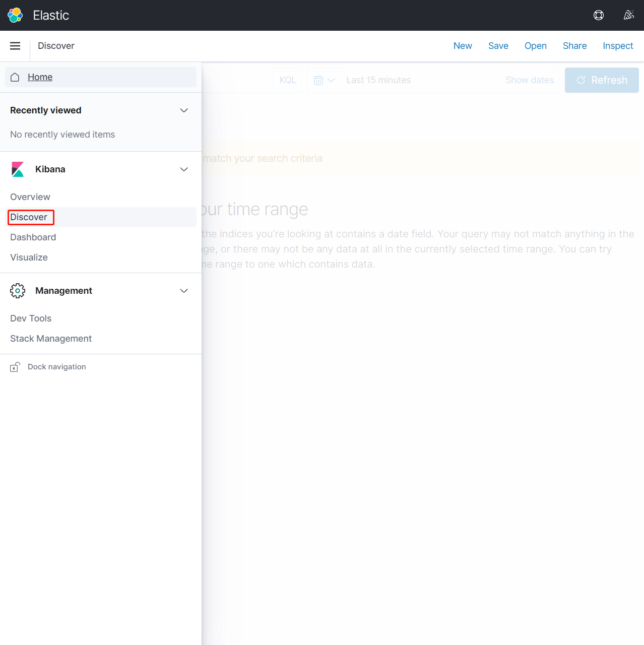Collapse the Kibana section chevron
644x645 pixels.
click(184, 169)
